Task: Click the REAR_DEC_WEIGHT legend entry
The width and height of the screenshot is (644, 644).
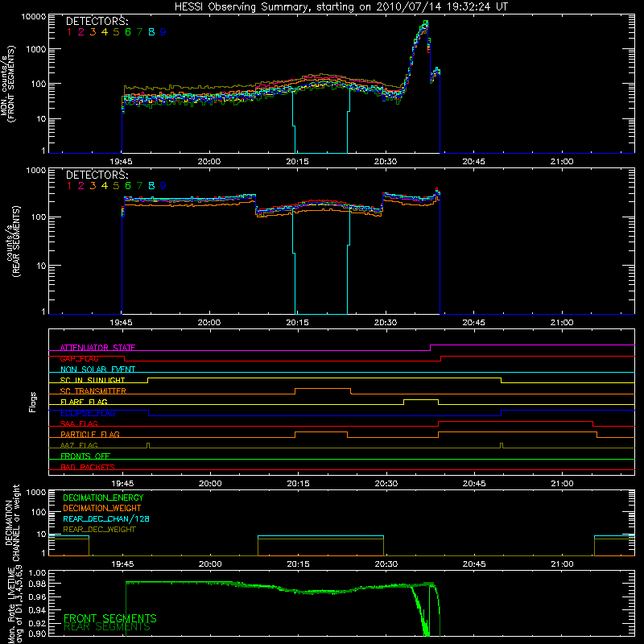Action: point(99,530)
